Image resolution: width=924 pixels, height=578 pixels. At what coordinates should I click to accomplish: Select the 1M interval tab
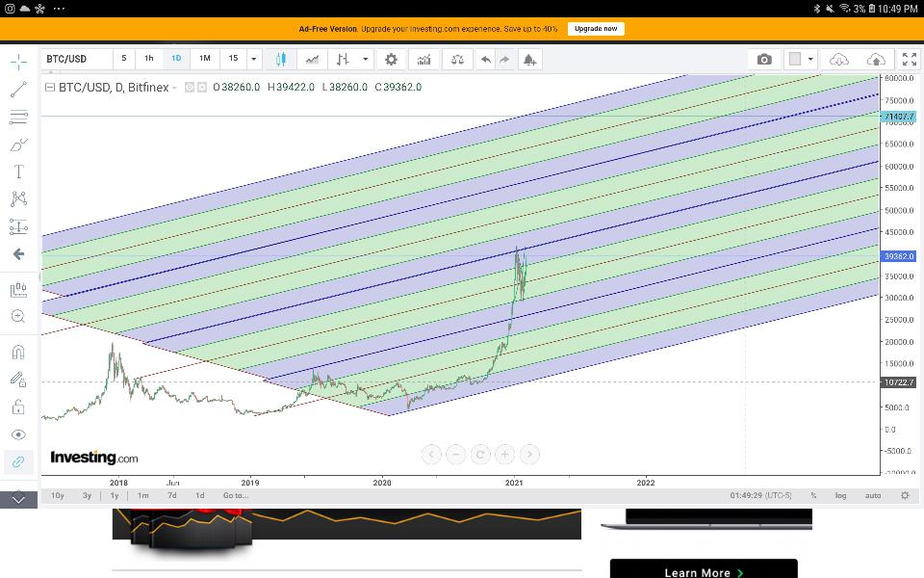(205, 59)
